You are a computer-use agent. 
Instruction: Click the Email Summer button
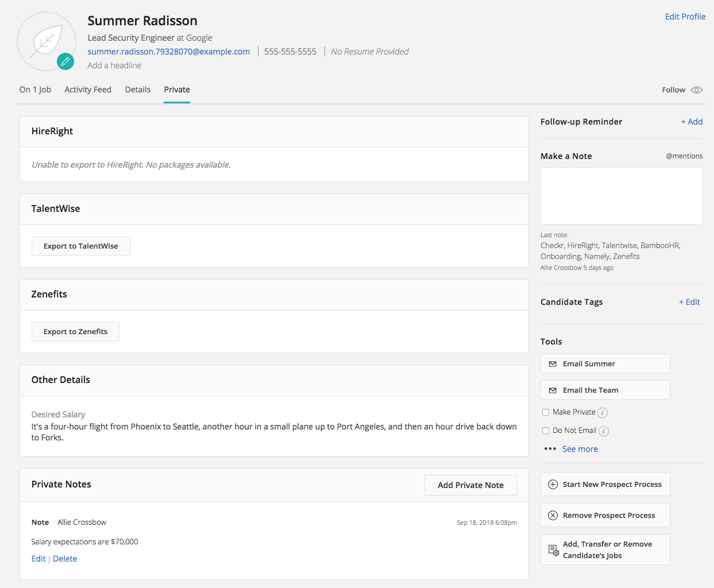tap(605, 364)
